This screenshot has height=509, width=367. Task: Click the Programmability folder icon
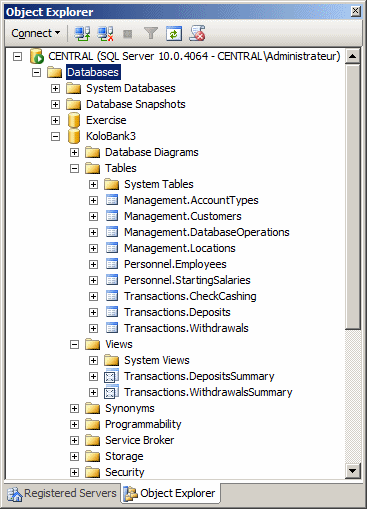pos(92,424)
